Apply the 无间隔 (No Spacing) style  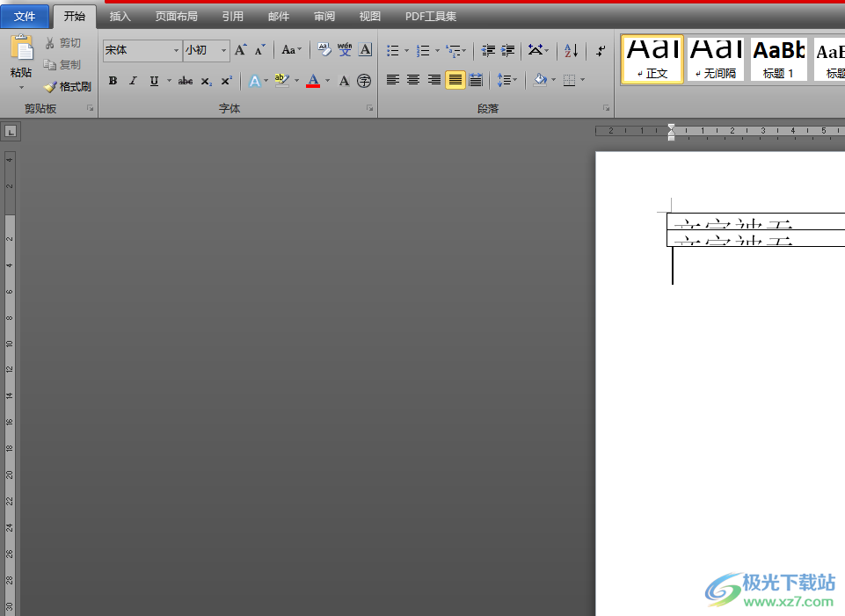pyautogui.click(x=716, y=59)
